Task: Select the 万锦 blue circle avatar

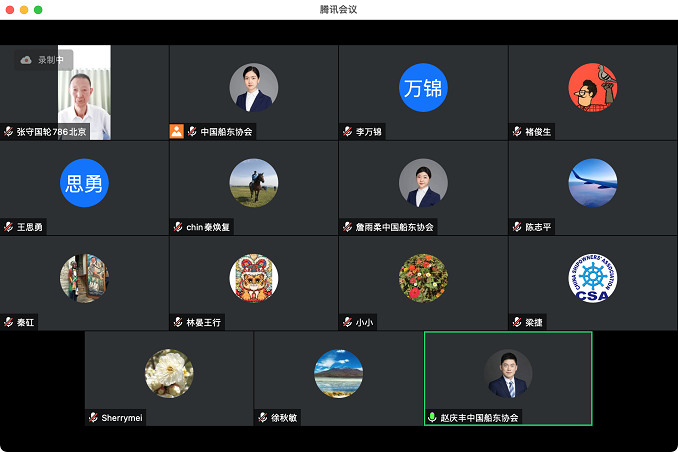Action: pos(423,88)
